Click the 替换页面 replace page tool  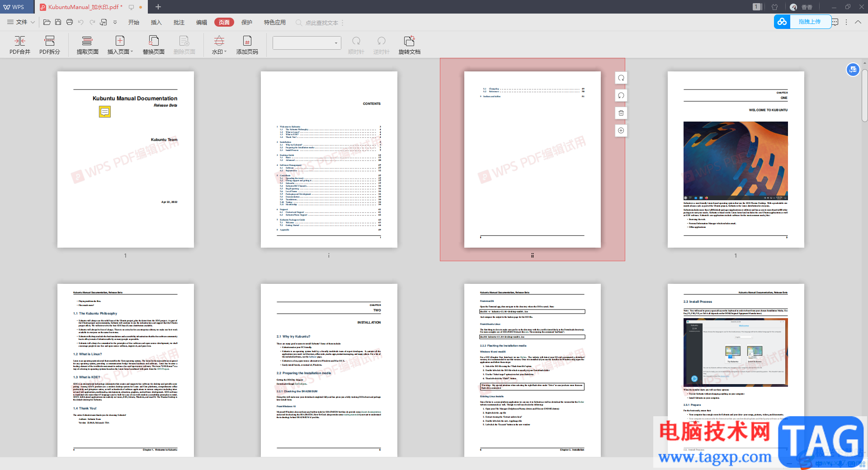point(154,45)
